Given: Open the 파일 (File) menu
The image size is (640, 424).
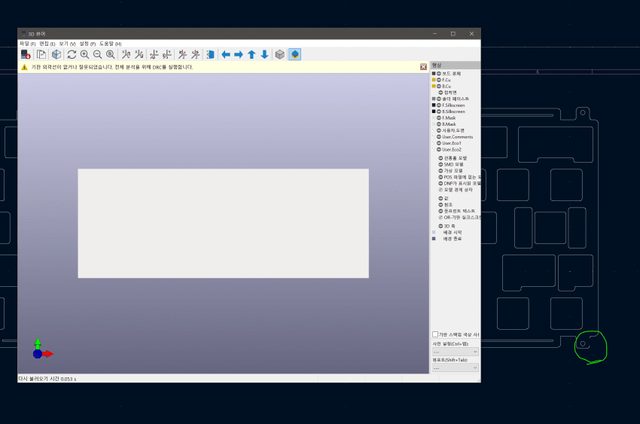Looking at the screenshot, I should (26, 44).
